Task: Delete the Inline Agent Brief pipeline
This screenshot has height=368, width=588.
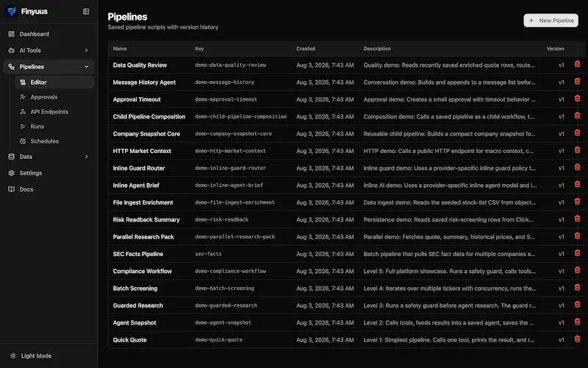Action: tap(577, 185)
